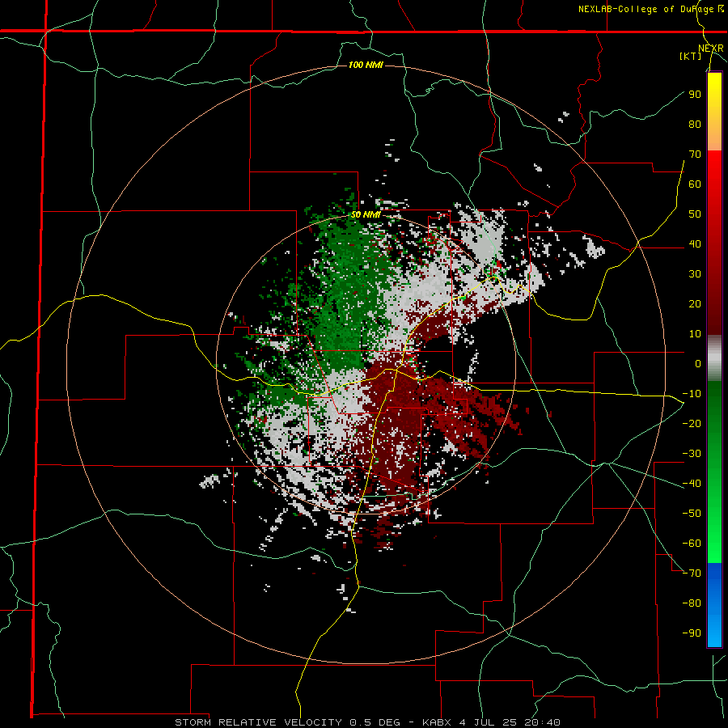728x728 pixels.
Task: Click the -10 value on velocity scale
Action: tap(692, 394)
